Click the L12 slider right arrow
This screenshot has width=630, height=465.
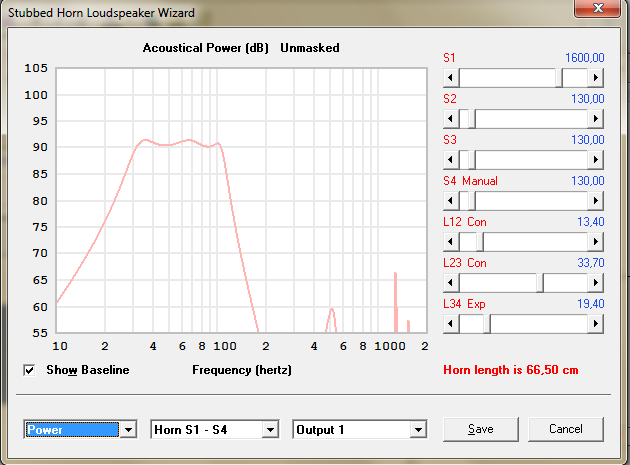point(595,242)
